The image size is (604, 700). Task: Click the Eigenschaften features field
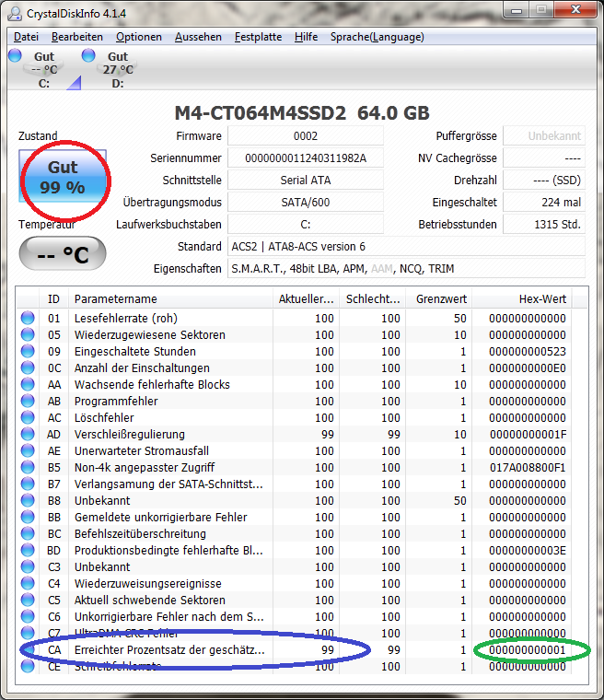[x=406, y=268]
